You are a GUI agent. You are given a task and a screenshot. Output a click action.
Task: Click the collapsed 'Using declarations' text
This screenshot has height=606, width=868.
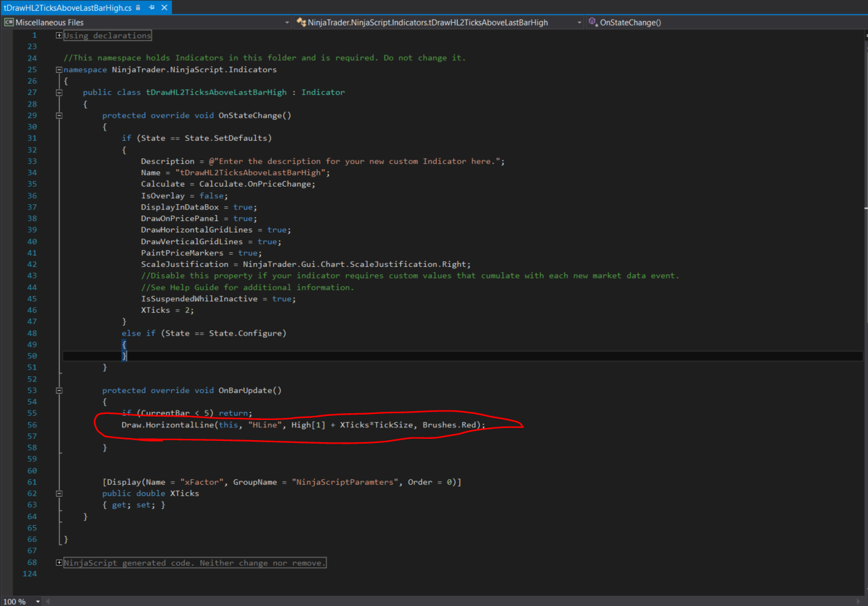[x=108, y=35]
